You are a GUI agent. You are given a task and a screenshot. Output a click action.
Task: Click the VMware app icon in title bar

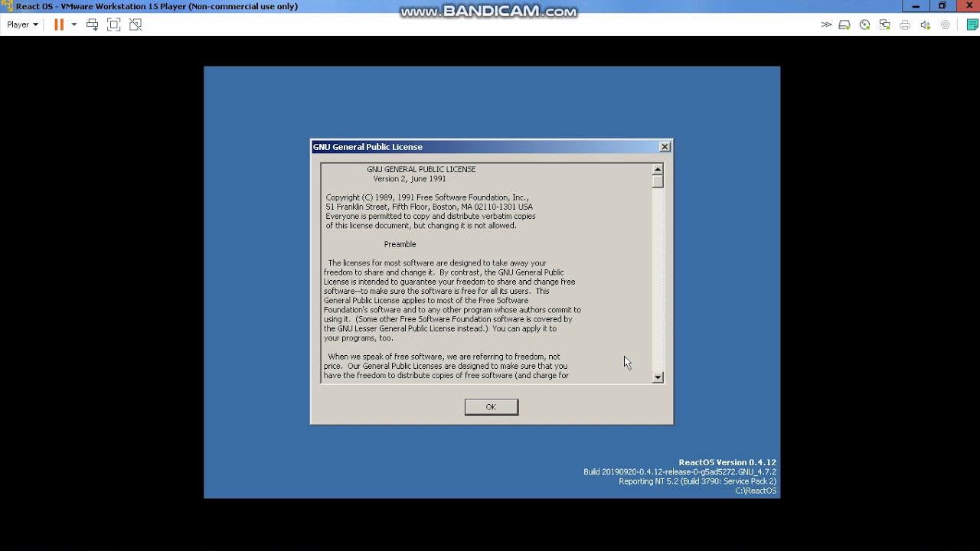click(x=7, y=6)
